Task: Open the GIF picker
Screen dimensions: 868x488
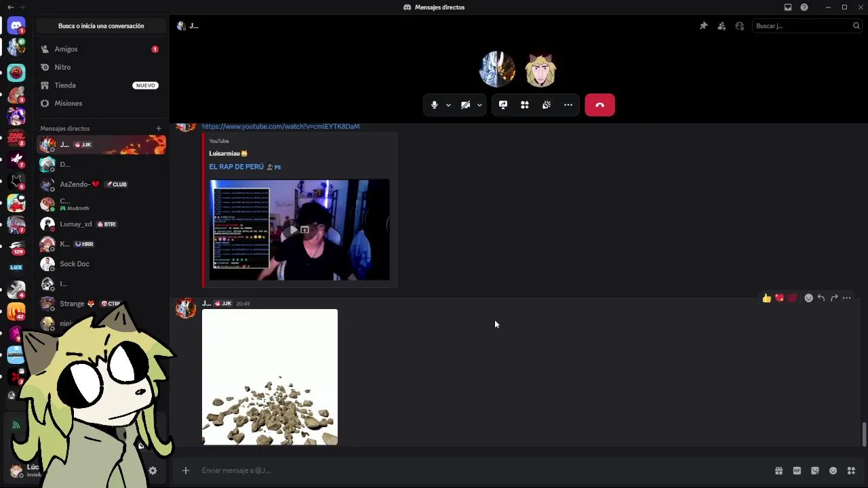Action: click(797, 470)
